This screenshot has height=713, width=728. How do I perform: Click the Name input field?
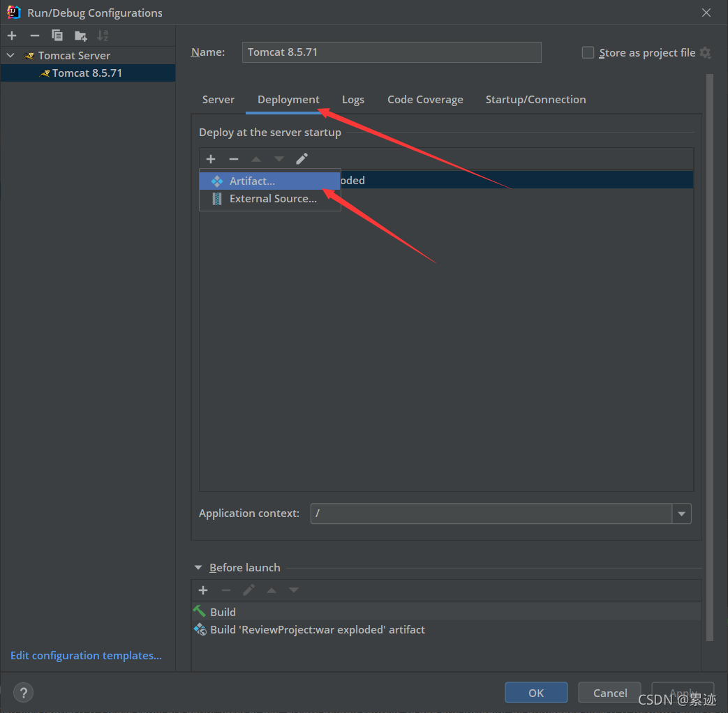click(392, 52)
